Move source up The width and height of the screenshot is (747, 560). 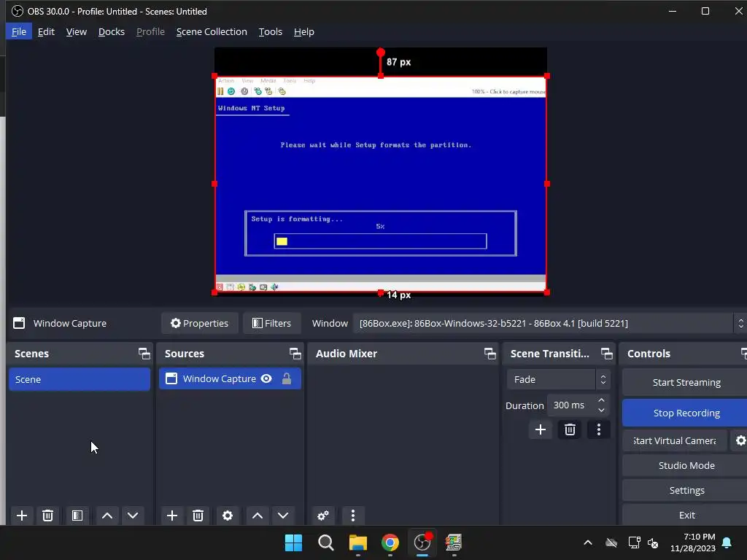tap(258, 516)
